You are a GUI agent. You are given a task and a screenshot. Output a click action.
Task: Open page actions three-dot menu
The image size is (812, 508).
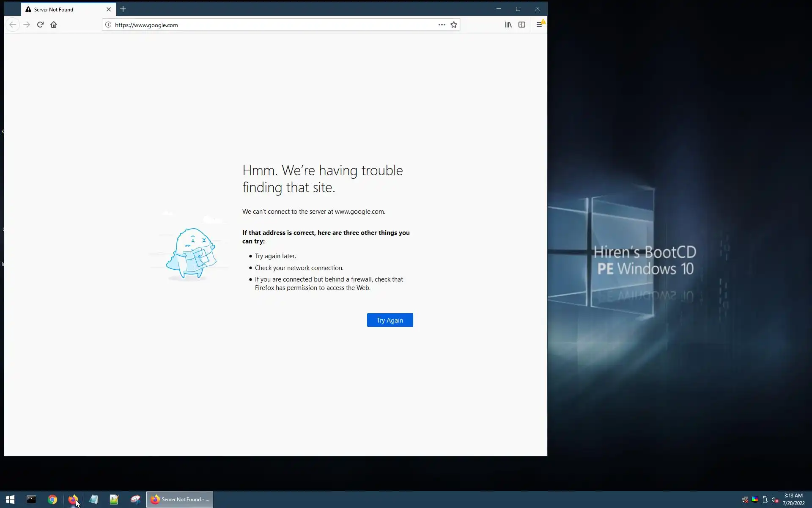[442, 25]
